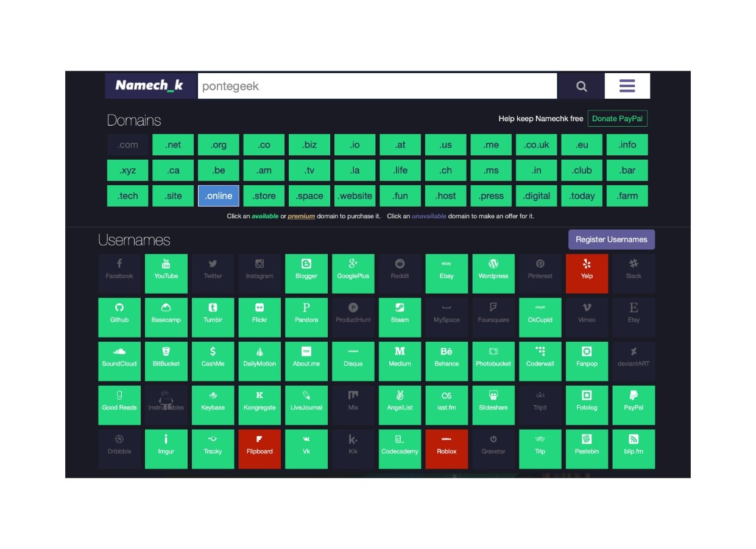The width and height of the screenshot is (756, 549).
Task: Select the OkCupid tile
Action: tap(540, 318)
